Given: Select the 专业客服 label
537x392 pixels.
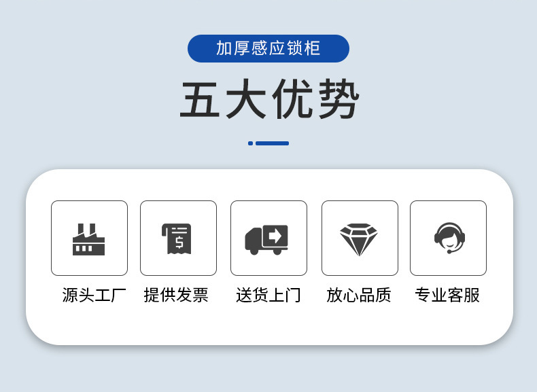Looking at the screenshot, I should point(447,295).
